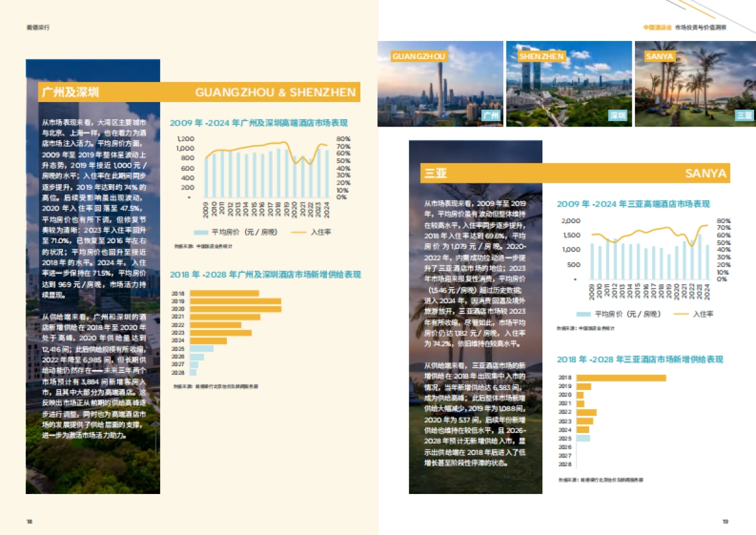The image size is (756, 535).
Task: Click page number 19 at bottom right
Action: click(x=725, y=521)
